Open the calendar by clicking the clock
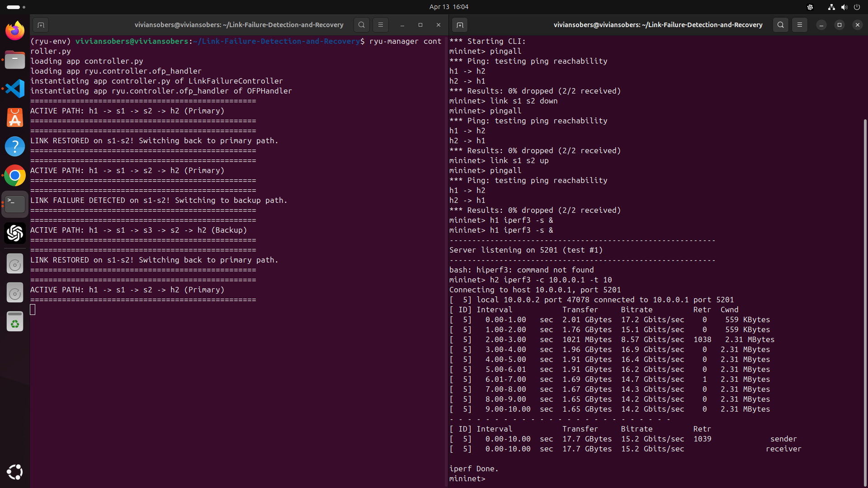The image size is (868, 488). [x=448, y=7]
